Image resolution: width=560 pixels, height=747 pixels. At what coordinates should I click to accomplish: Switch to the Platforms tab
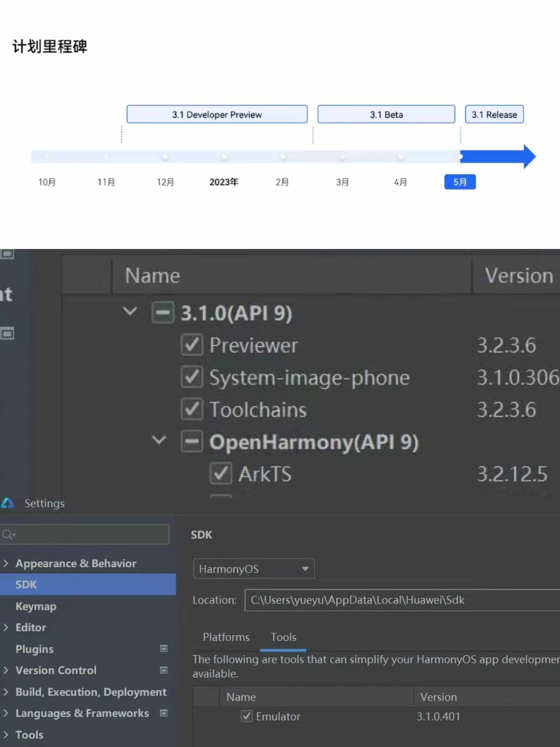point(226,637)
